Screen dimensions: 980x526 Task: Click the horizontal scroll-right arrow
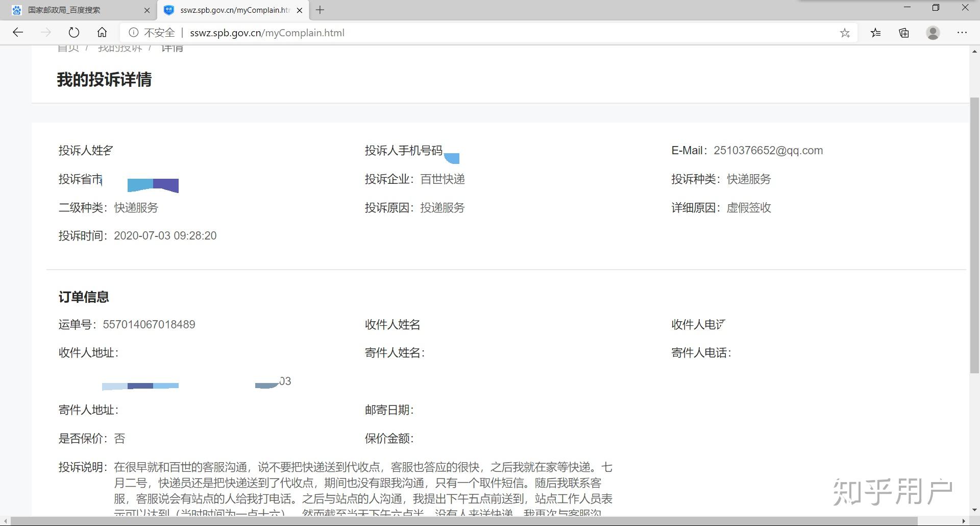tap(964, 521)
